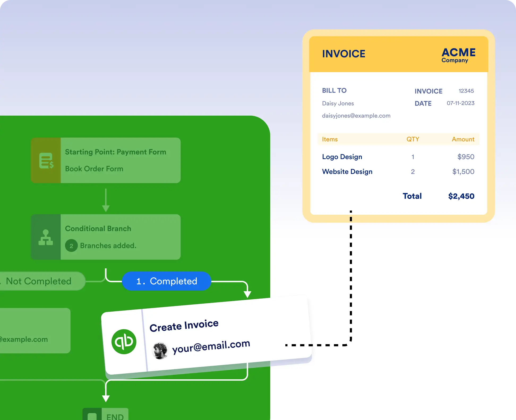Click the 'Amount' column header

click(x=463, y=139)
